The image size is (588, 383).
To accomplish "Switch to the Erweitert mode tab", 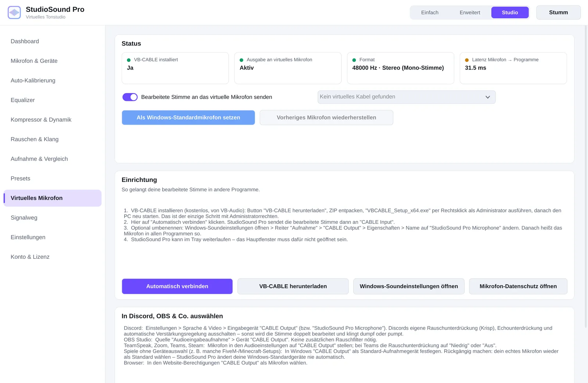I will (470, 12).
